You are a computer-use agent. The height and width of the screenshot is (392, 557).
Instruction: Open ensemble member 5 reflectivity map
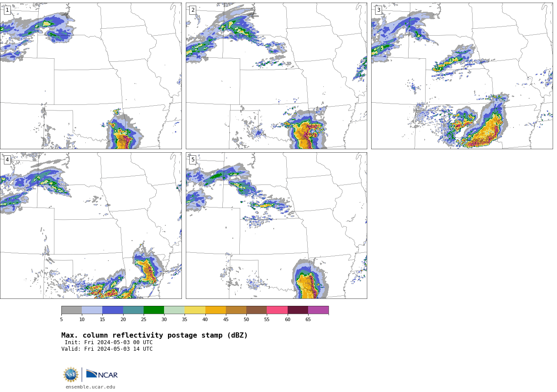click(276, 225)
